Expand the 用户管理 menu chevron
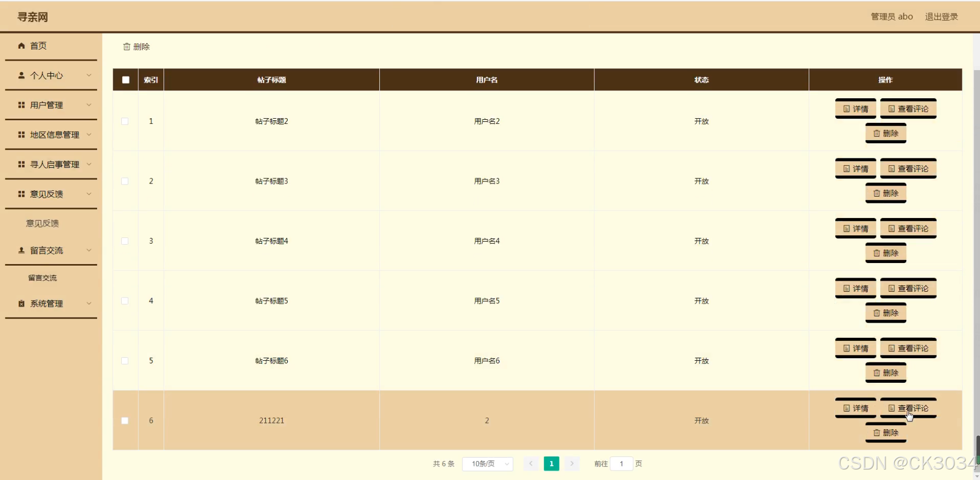This screenshot has height=480, width=980. coord(89,105)
